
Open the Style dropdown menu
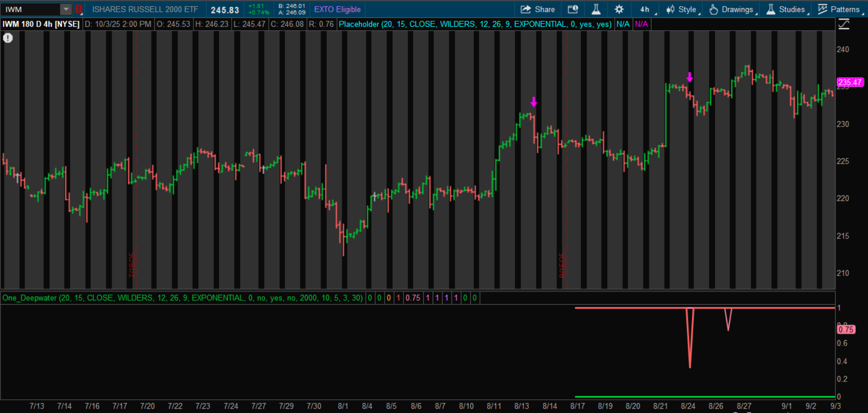[x=682, y=9]
